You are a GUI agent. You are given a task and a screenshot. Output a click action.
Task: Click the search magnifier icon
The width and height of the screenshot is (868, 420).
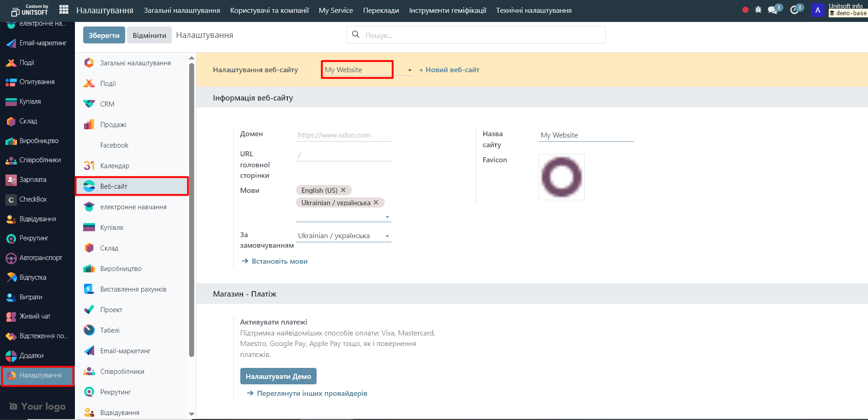[356, 35]
